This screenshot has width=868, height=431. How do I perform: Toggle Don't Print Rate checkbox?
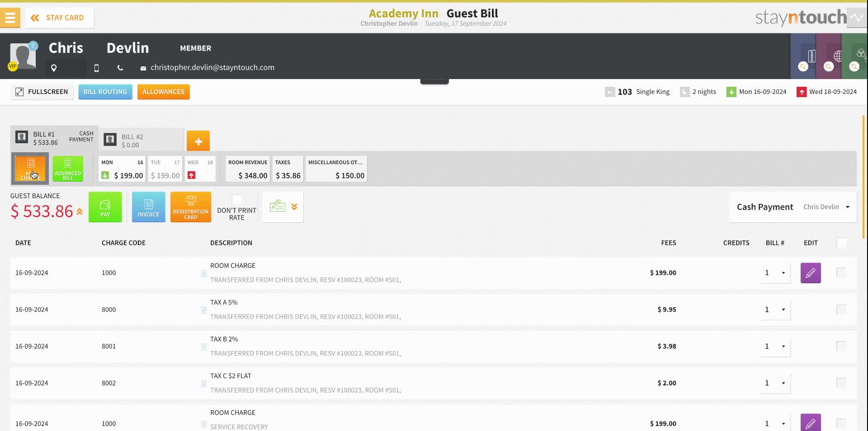click(x=237, y=199)
